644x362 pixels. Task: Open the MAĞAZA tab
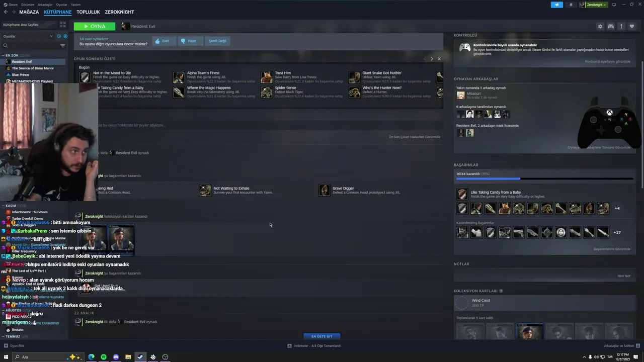coord(29,12)
